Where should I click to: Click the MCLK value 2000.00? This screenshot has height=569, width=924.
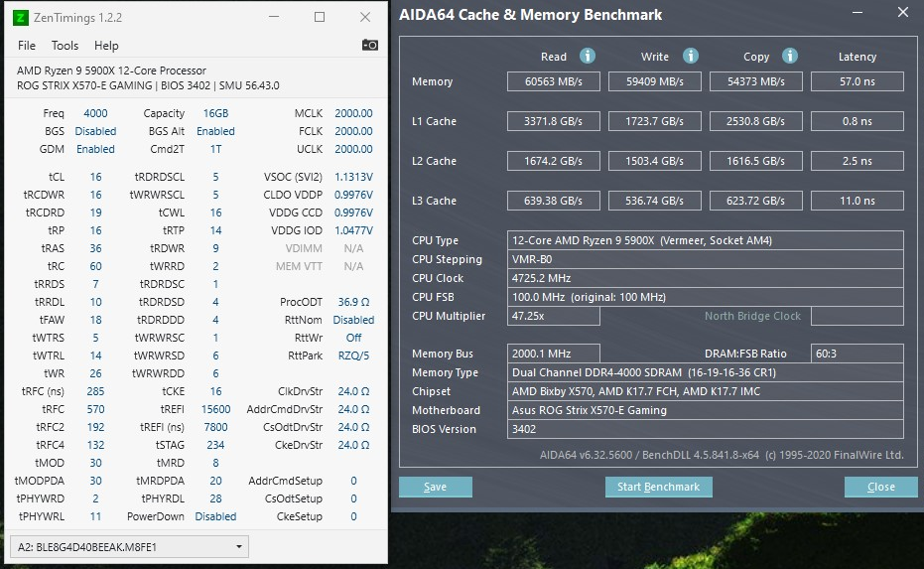tap(353, 113)
